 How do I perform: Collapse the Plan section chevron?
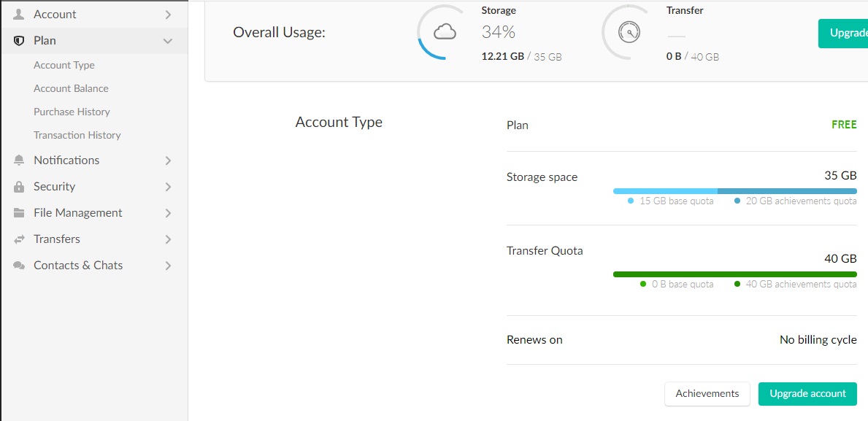coord(168,41)
